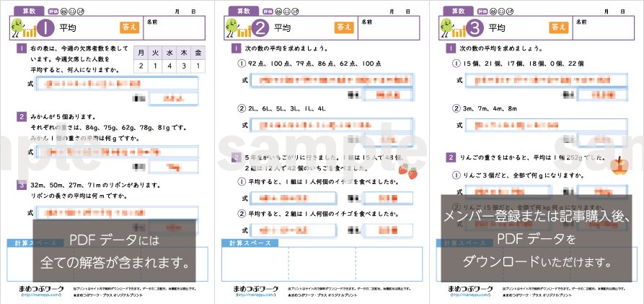Click purple question 1 badge on worksheet 2
The width and height of the screenshot is (644, 304).
pos(236,49)
